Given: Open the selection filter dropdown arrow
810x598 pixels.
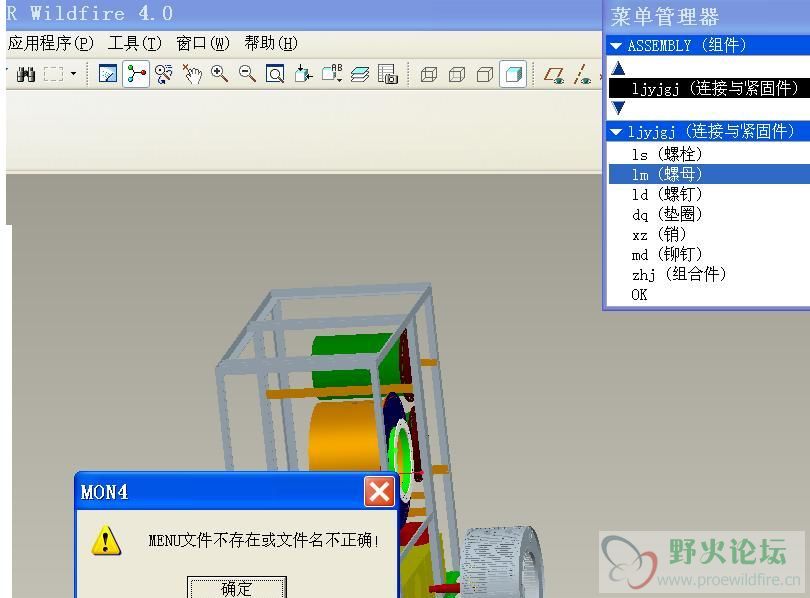Looking at the screenshot, I should pos(73,74).
